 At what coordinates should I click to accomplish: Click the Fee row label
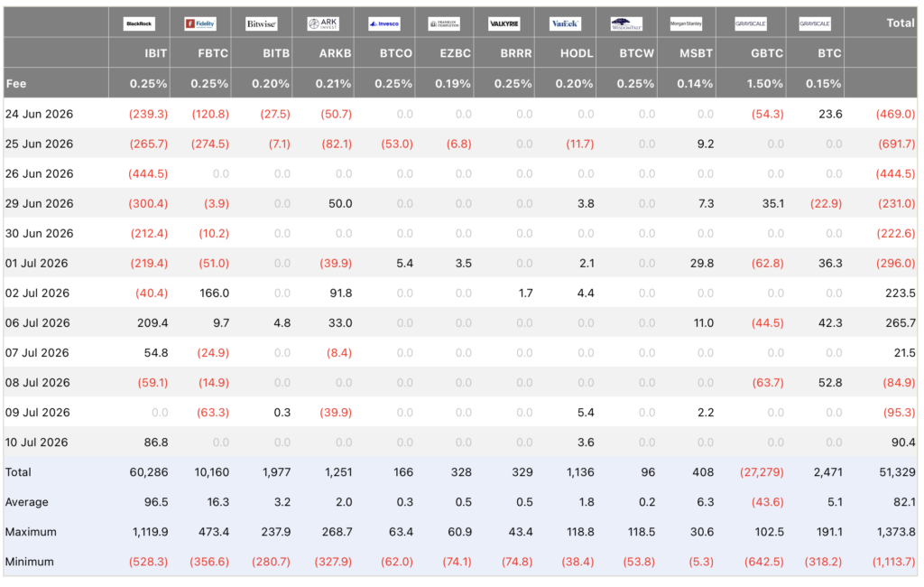[16, 84]
